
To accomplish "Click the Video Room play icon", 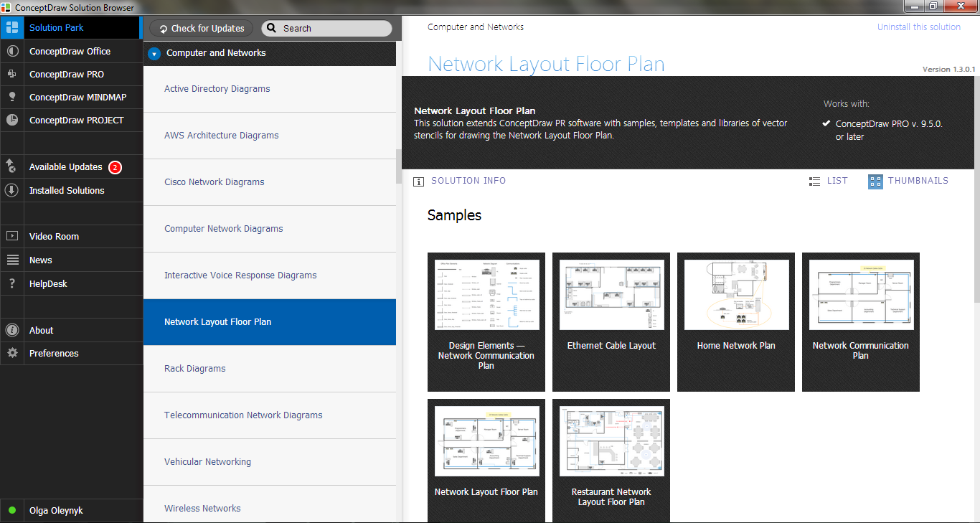I will (11, 237).
